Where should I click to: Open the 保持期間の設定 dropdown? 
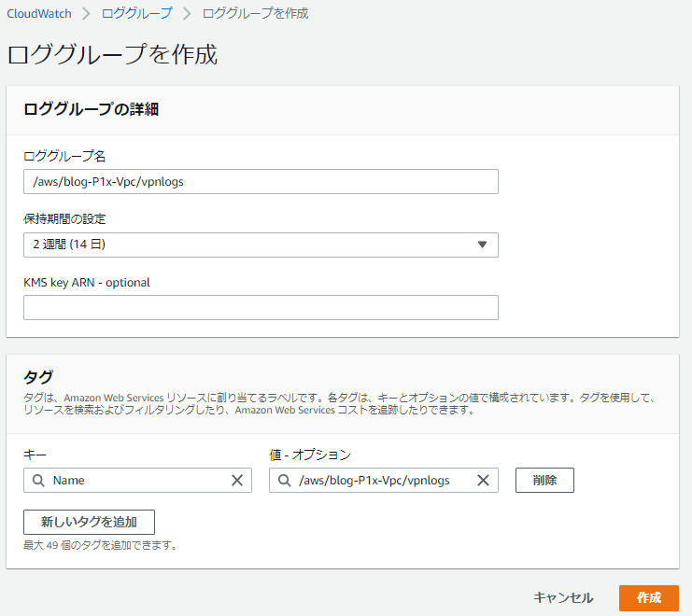click(x=261, y=245)
